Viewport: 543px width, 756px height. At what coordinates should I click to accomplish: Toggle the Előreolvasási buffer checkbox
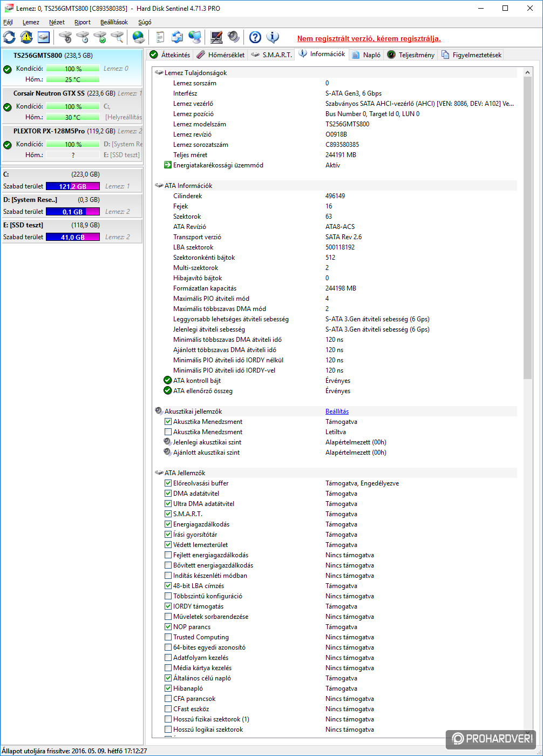pyautogui.click(x=168, y=483)
